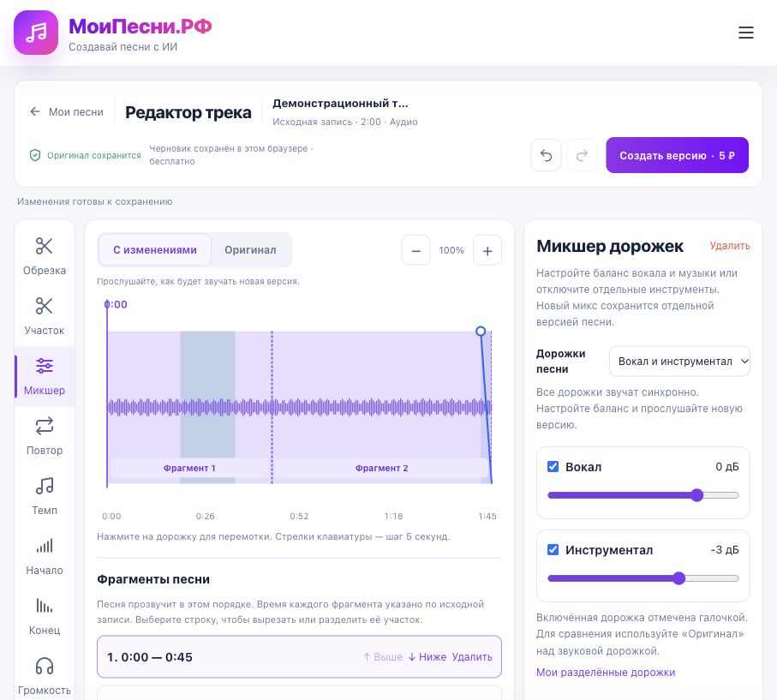Select the Повтор loop tool
Viewport: 777px width, 700px height.
pyautogui.click(x=45, y=436)
